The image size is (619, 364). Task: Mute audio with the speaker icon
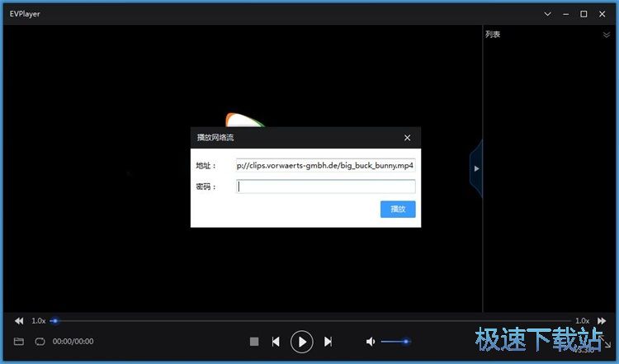tap(371, 342)
